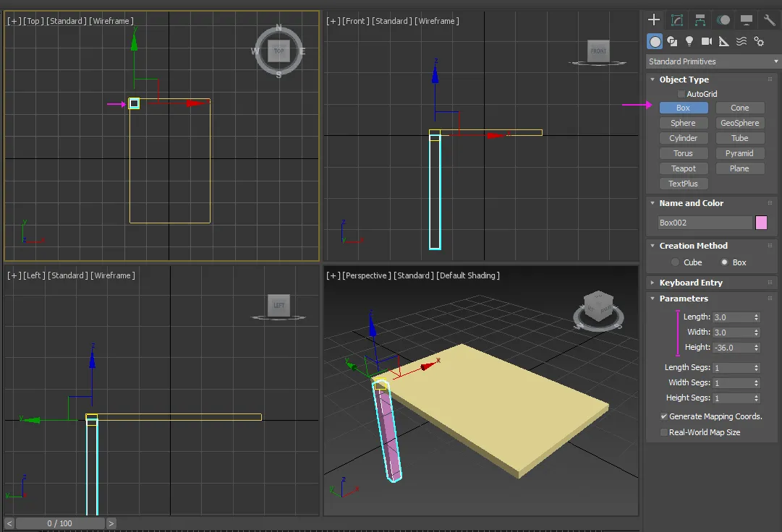Screen dimensions: 782x532
Task: Collapse the Parameters rollout
Action: click(683, 299)
